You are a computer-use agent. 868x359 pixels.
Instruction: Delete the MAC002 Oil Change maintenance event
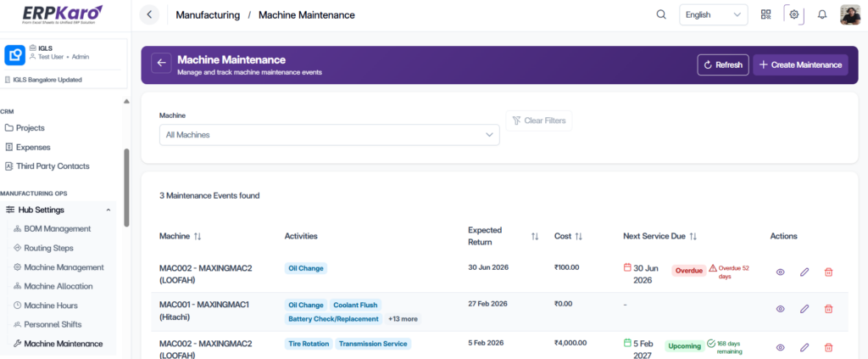click(829, 272)
